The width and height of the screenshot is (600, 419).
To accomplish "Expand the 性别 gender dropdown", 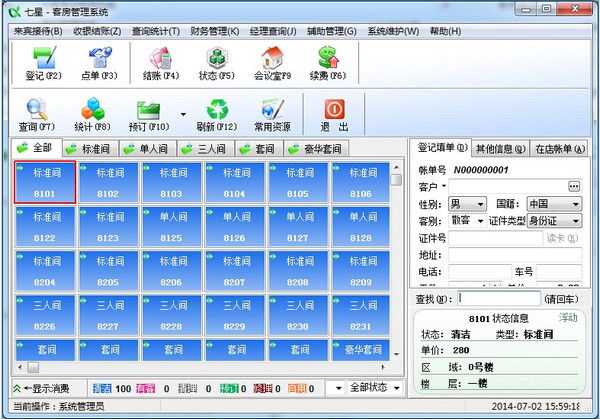I will (479, 204).
